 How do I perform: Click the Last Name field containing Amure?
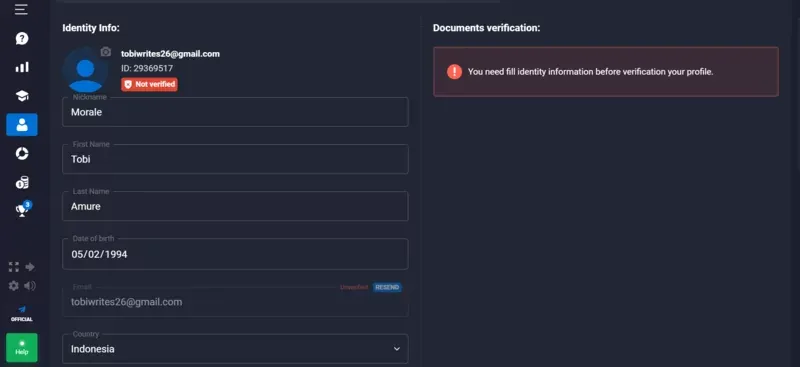[235, 206]
